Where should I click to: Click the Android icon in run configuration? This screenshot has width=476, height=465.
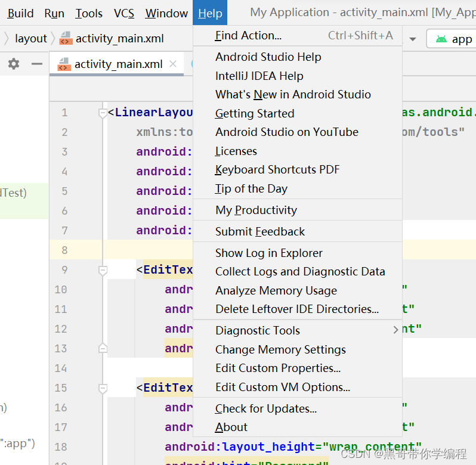pos(441,39)
